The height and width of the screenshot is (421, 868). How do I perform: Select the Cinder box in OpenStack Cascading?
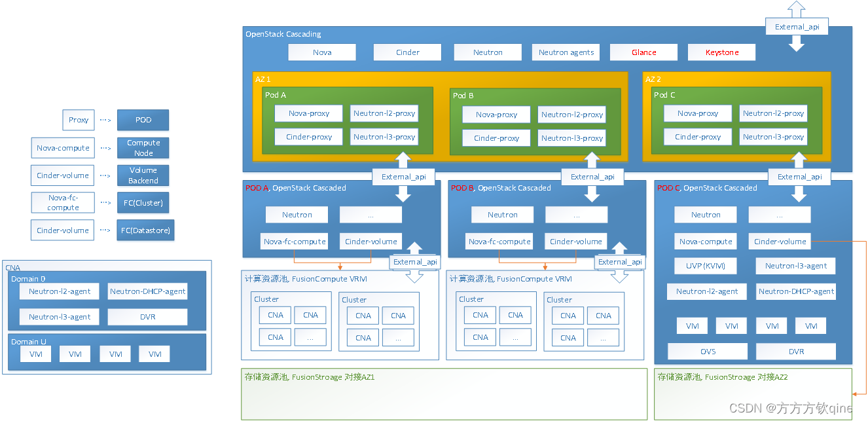(x=407, y=52)
